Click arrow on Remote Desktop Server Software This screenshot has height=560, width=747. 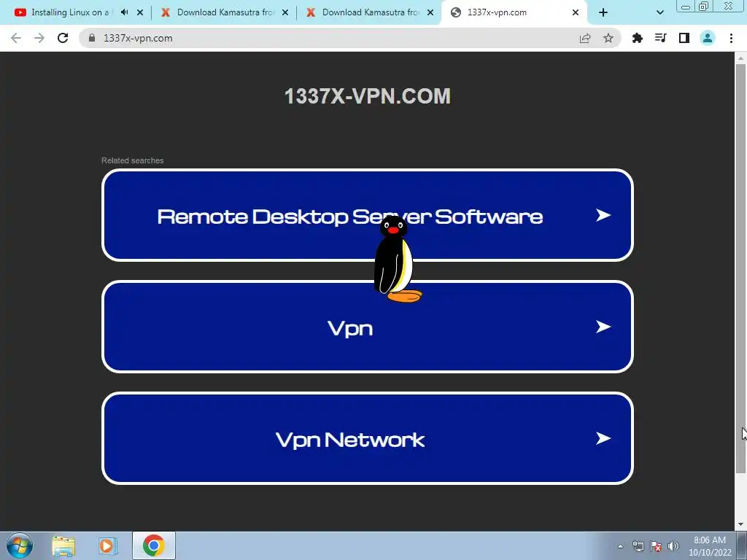click(x=603, y=215)
